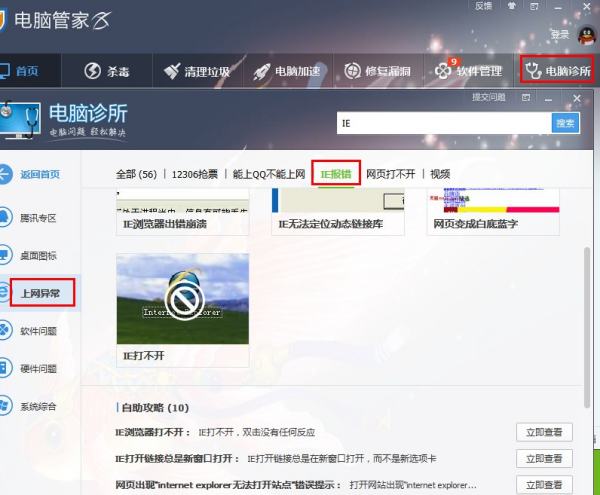Open 软件管理 clover icon
The height and width of the screenshot is (495, 600).
pos(443,71)
